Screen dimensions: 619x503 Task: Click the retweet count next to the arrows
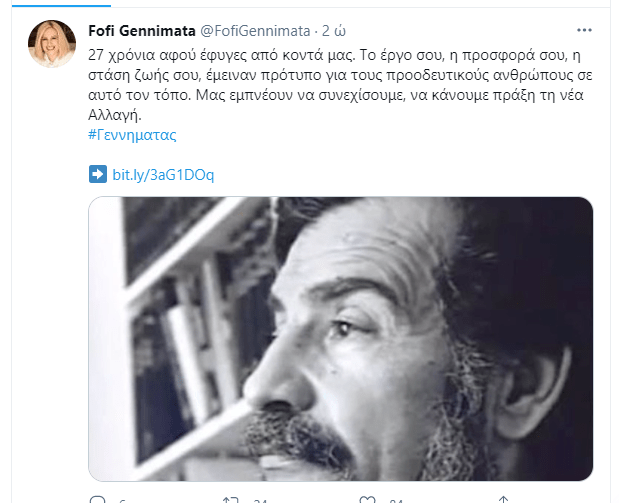261,501
